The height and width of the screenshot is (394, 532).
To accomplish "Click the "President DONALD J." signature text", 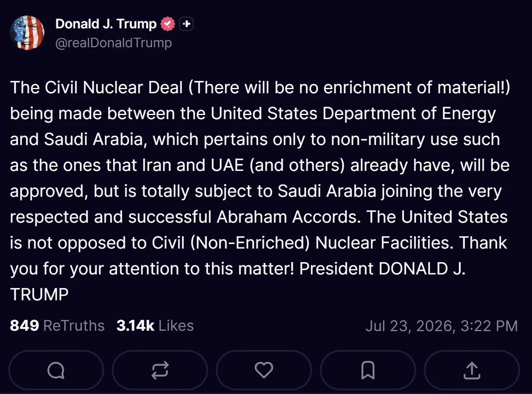I will (382, 269).
